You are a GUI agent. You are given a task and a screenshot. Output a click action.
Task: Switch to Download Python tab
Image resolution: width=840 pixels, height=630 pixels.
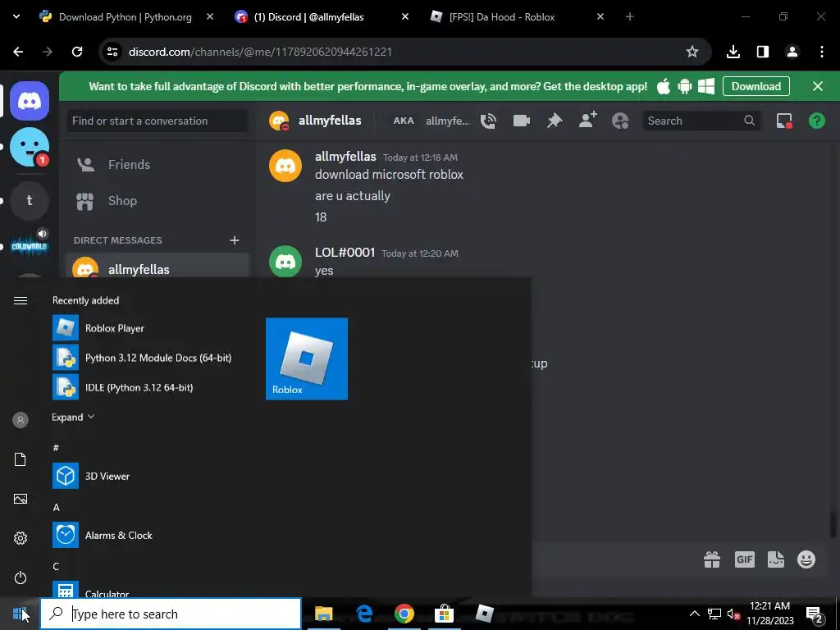[x=126, y=17]
